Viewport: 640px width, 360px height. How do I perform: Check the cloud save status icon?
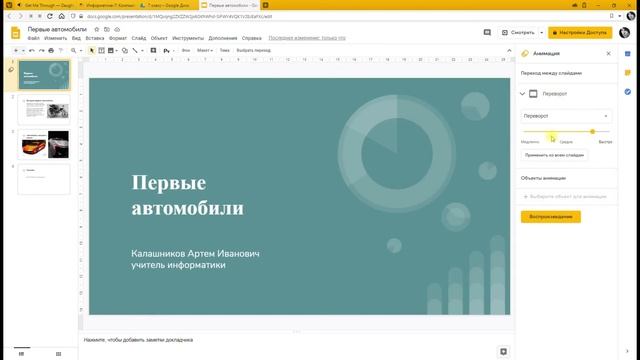pyautogui.click(x=117, y=29)
